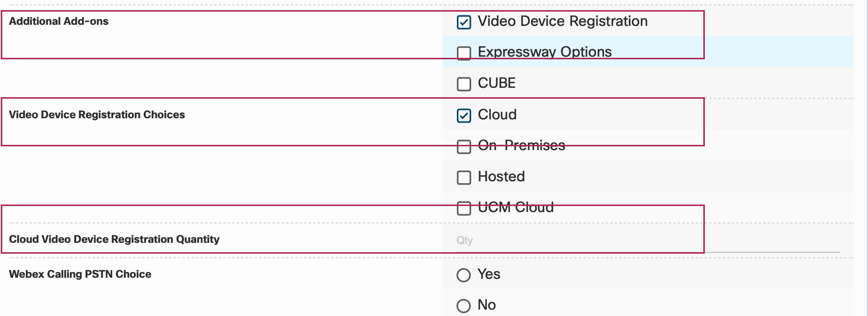The width and height of the screenshot is (868, 316).
Task: Enable the On-Premises registration choice
Action: point(464,147)
